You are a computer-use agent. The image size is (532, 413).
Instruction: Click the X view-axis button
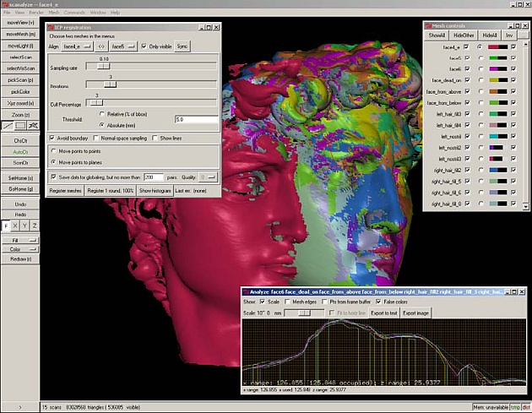pyautogui.click(x=15, y=226)
